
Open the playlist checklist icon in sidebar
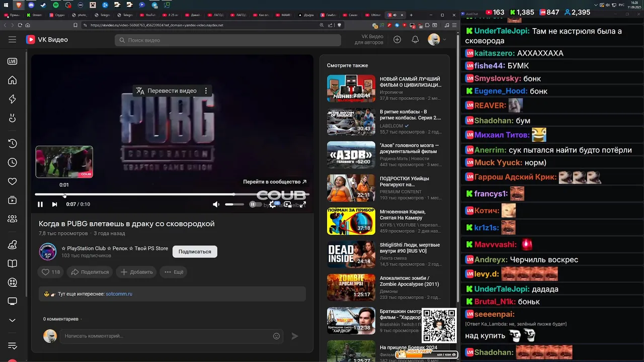point(13,346)
